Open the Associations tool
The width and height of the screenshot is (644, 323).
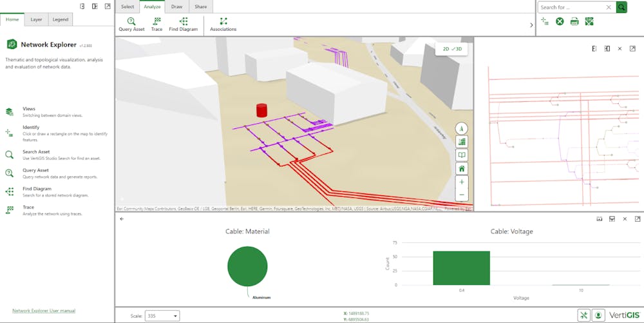[x=223, y=24]
